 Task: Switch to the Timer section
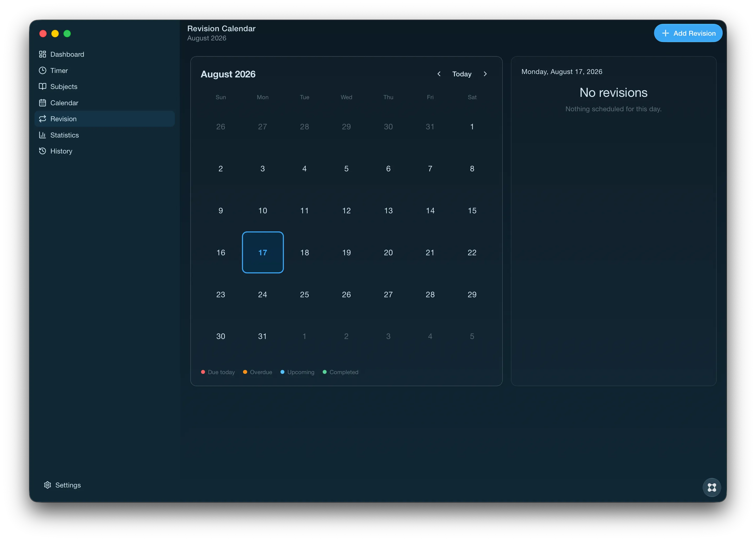pos(105,70)
